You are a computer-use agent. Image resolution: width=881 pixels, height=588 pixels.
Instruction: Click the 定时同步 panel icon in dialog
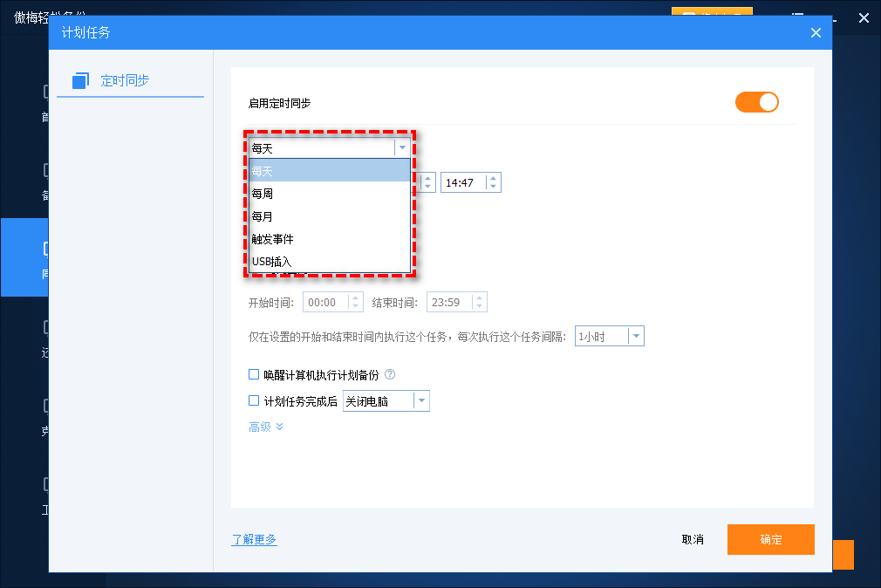(79, 79)
